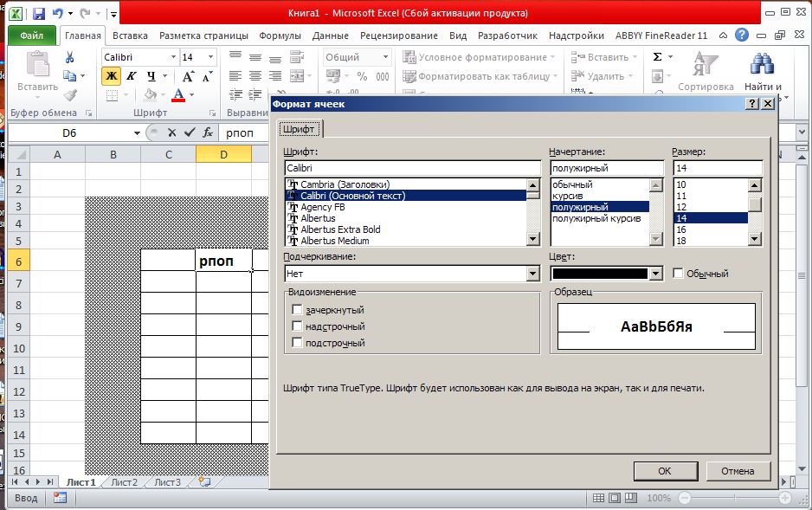The width and height of the screenshot is (812, 510).
Task: Click the insert new sheet tab icon
Action: pyautogui.click(x=204, y=482)
